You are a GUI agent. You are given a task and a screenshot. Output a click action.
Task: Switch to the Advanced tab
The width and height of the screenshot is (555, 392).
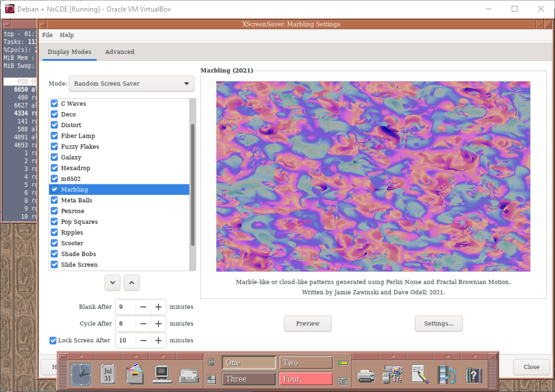120,52
